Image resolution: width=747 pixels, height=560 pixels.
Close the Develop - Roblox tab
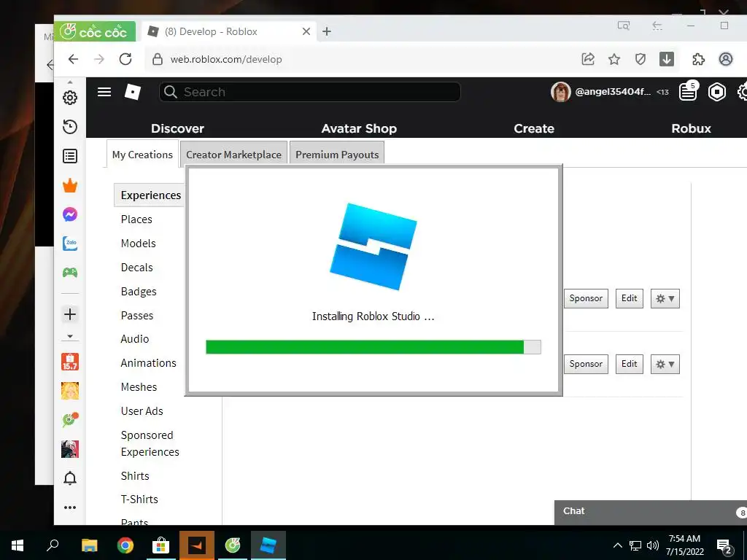tap(306, 31)
